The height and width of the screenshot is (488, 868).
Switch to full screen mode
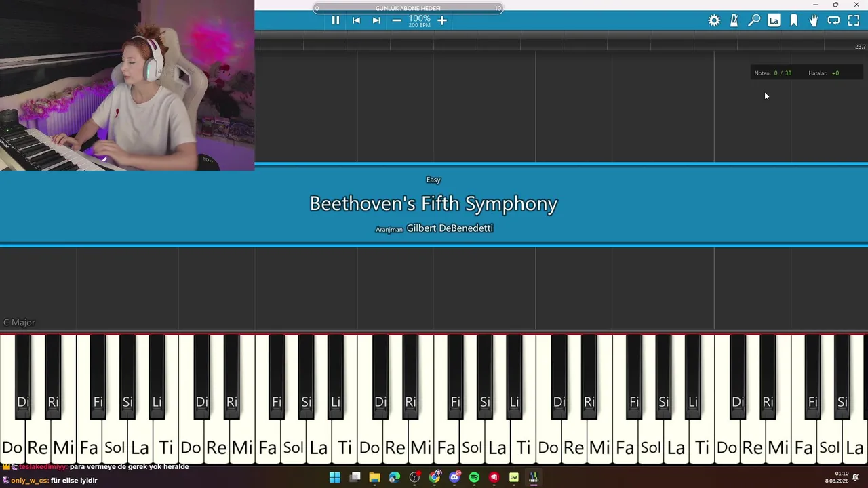(854, 20)
